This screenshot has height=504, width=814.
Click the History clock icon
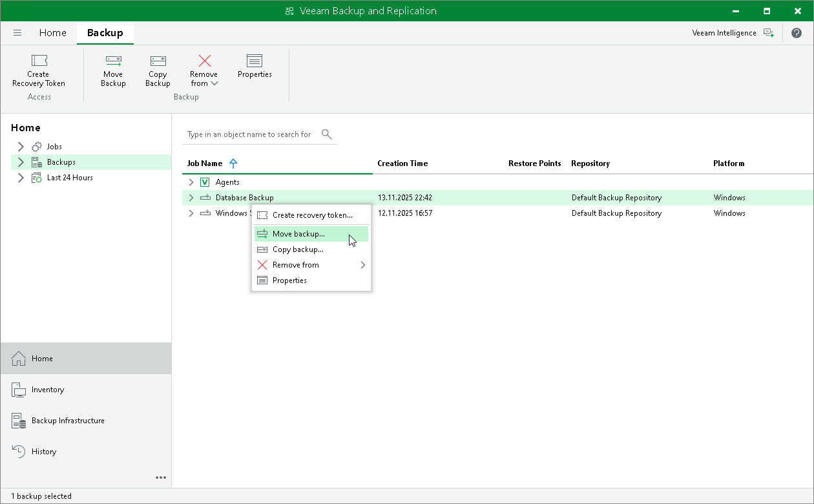coord(19,452)
